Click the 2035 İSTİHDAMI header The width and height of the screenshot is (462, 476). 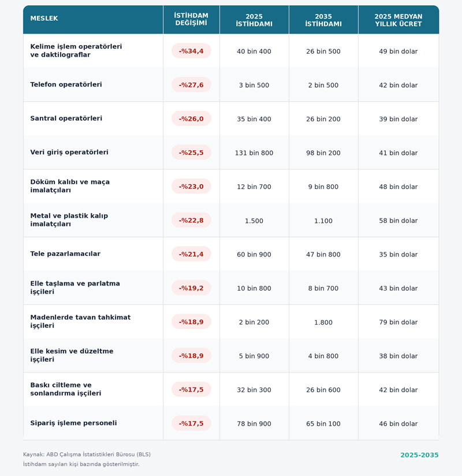click(323, 20)
